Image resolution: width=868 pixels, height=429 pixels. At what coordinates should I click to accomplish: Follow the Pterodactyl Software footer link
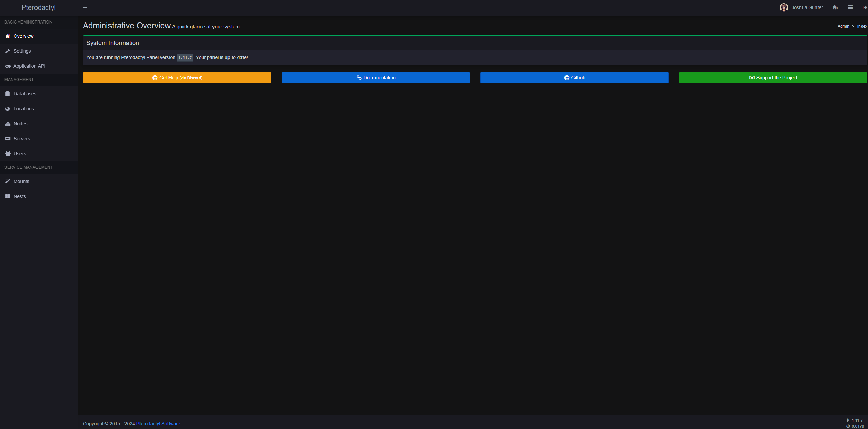(x=159, y=424)
